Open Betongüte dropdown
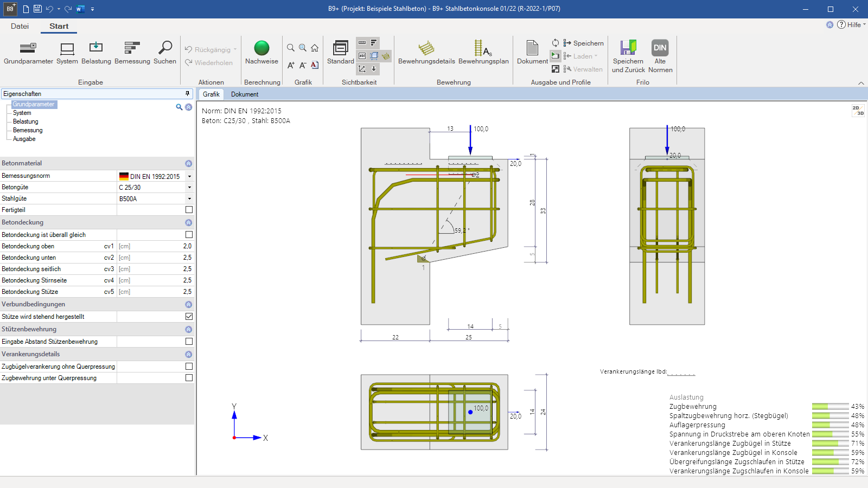 click(x=189, y=188)
